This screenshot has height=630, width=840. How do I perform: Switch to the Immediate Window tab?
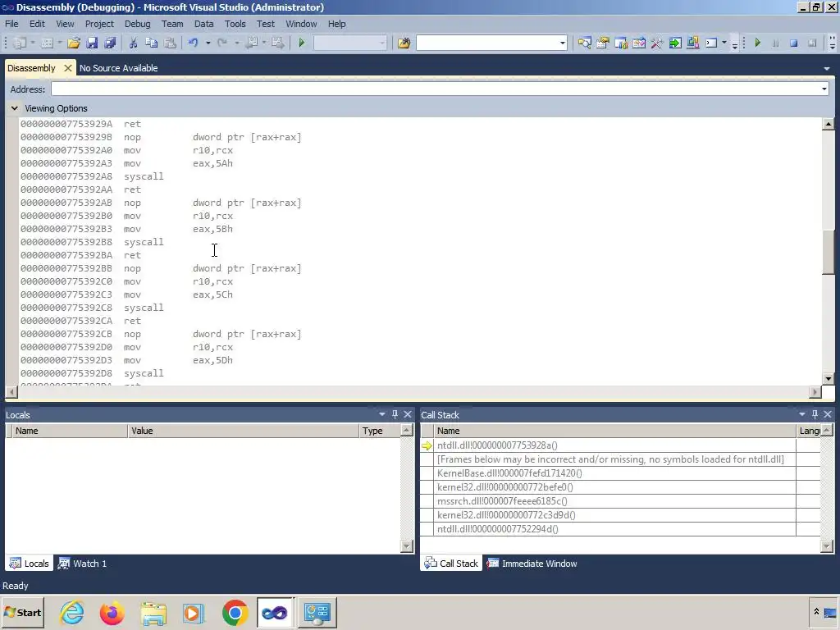[x=532, y=564]
